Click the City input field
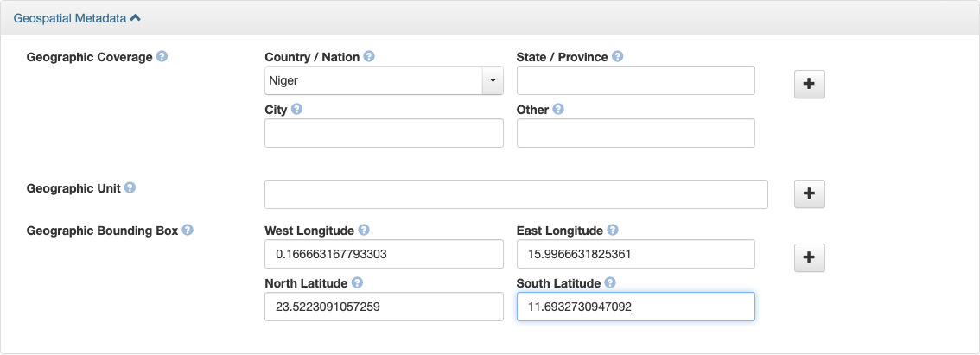The image size is (980, 355). point(384,133)
